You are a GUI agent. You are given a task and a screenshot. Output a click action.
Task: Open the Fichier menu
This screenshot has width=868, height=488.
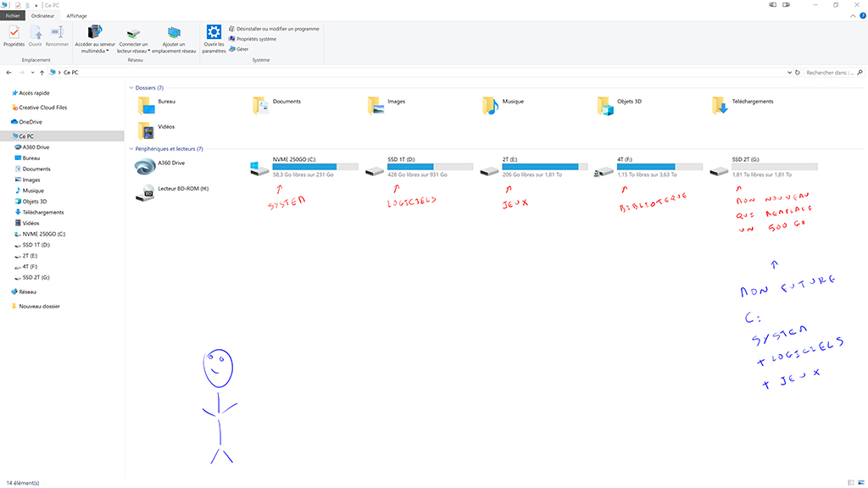pos(13,15)
